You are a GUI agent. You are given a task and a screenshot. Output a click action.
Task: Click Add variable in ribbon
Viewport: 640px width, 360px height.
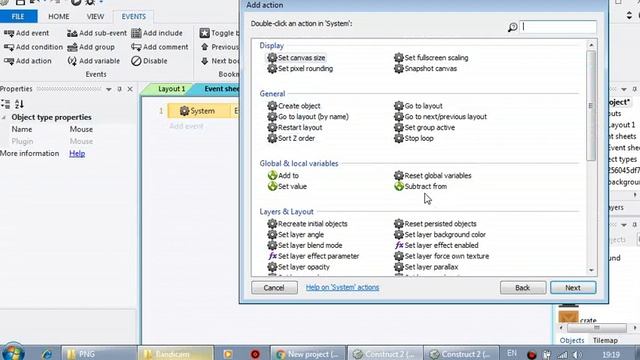[x=93, y=61]
